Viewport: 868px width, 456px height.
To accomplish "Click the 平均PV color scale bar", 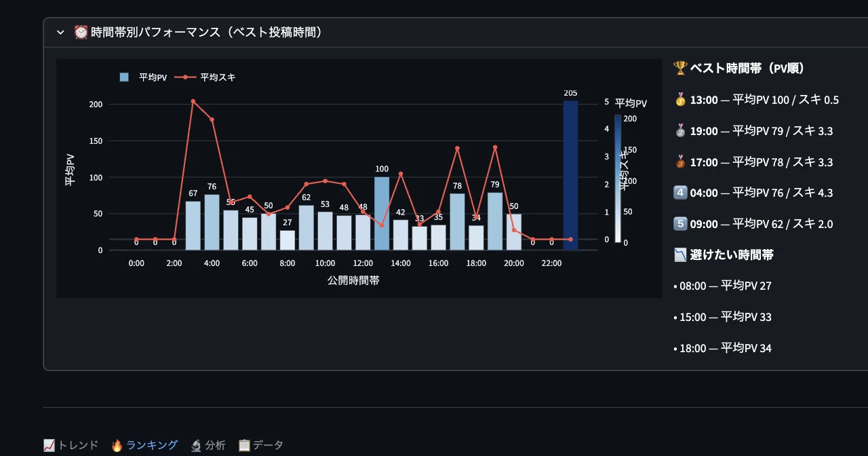I will point(618,178).
